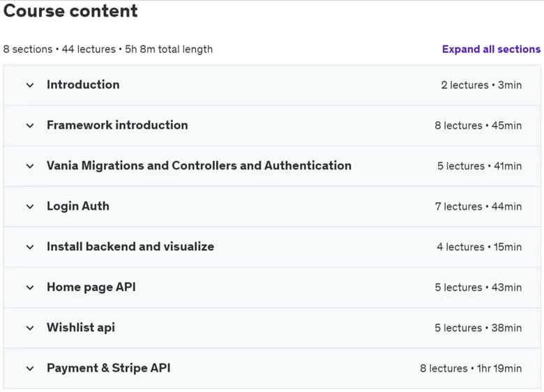
Task: Open the Wishlist api section title
Action: (x=81, y=328)
